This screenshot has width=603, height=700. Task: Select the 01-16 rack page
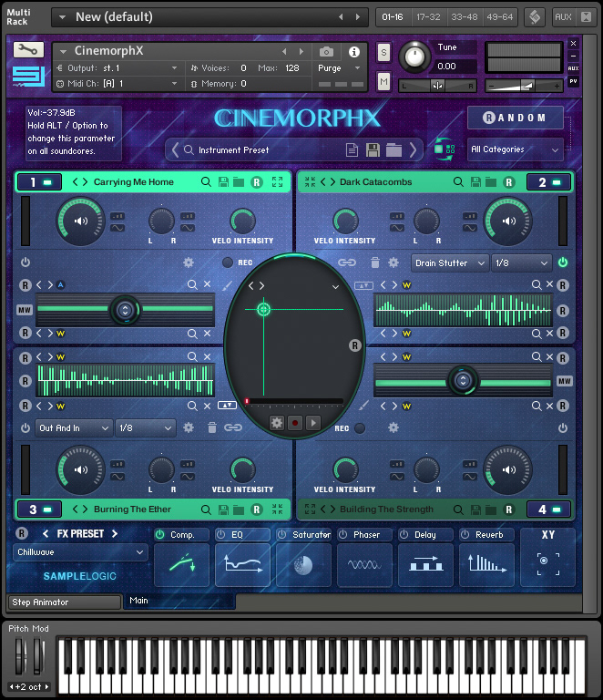point(393,17)
